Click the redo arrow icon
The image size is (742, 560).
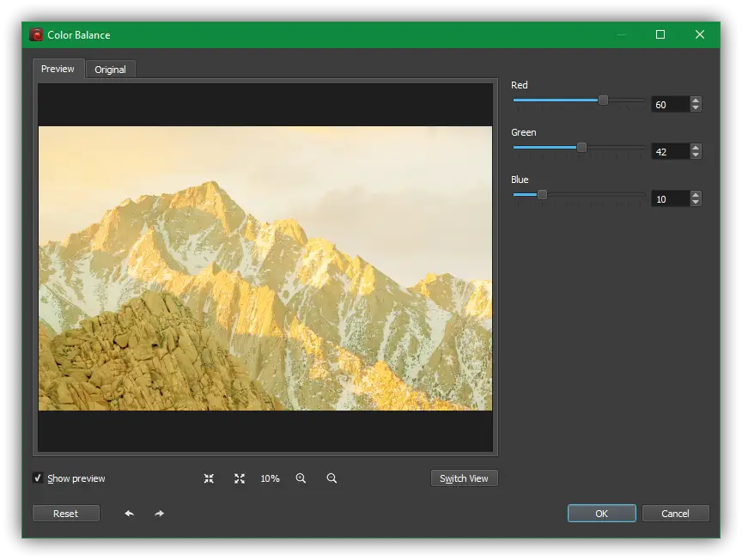160,514
